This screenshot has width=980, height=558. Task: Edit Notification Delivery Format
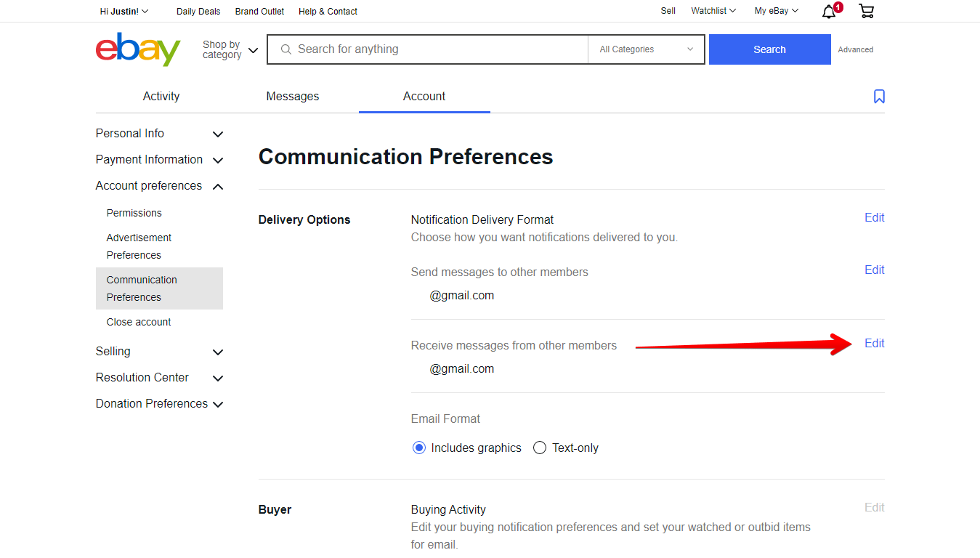coord(875,218)
